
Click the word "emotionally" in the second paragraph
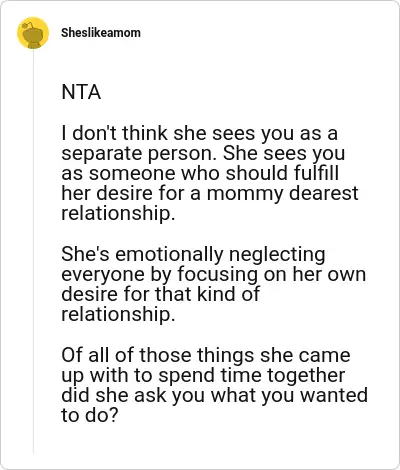[169, 254]
